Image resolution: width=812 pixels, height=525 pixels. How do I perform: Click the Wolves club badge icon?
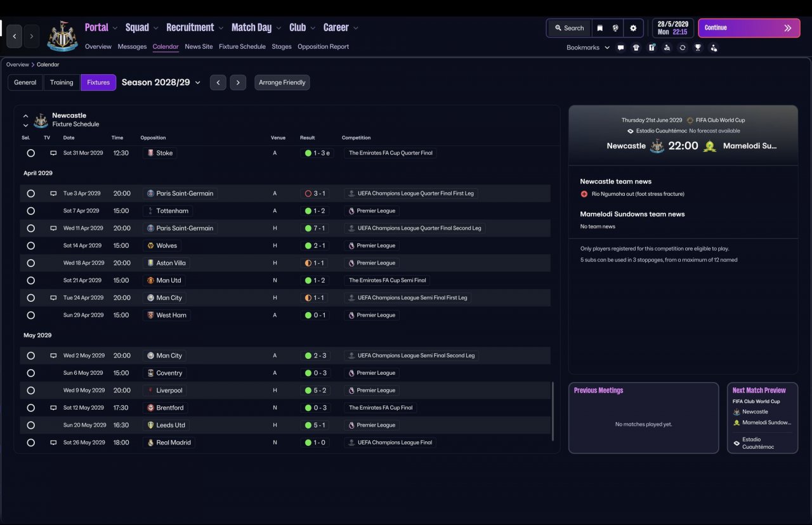click(150, 245)
